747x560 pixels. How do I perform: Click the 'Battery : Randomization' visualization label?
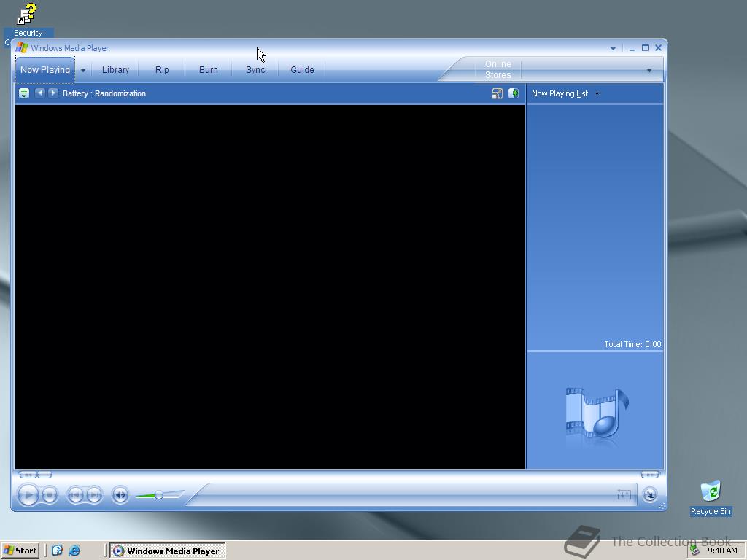[104, 93]
